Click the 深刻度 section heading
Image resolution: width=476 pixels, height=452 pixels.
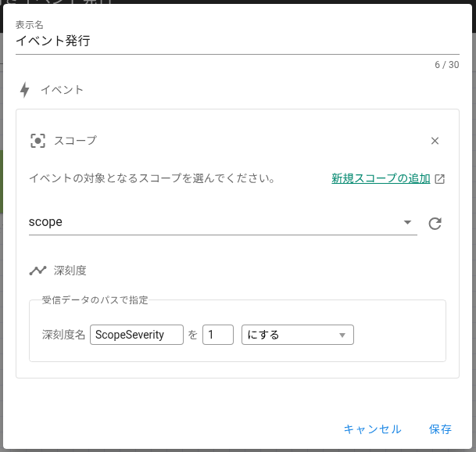[70, 271]
